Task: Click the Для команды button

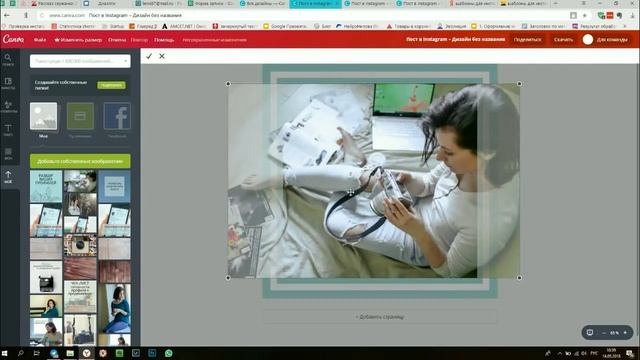Action: [x=612, y=40]
